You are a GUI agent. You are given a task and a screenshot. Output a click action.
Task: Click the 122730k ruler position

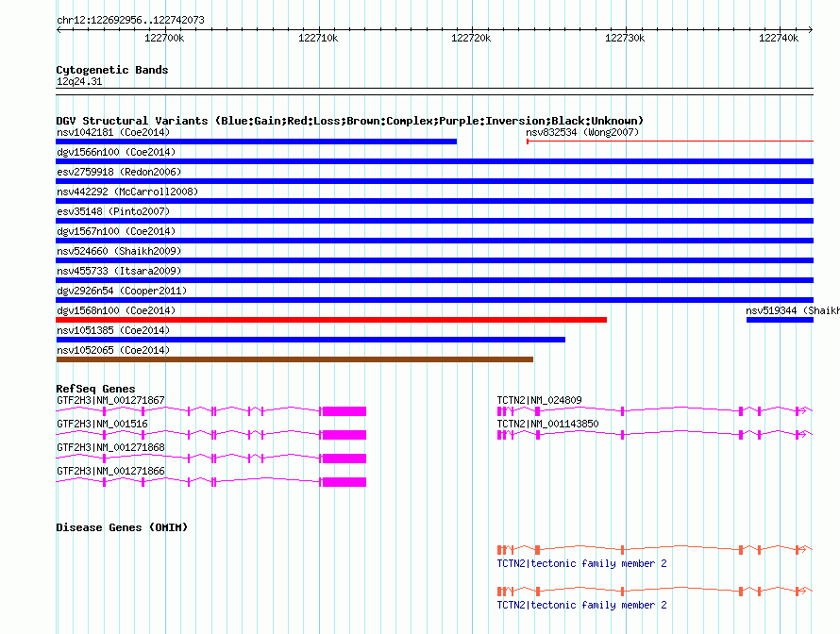point(625,38)
